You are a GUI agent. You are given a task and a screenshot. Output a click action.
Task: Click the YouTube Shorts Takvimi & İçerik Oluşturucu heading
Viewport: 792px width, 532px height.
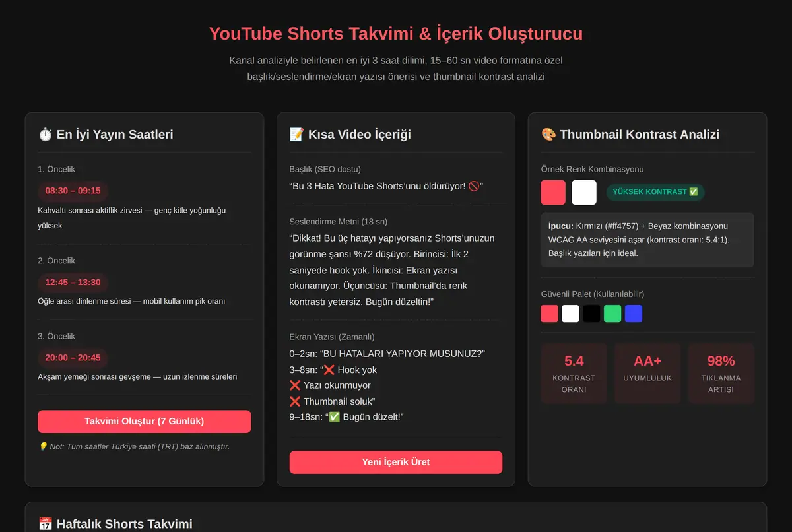396,34
